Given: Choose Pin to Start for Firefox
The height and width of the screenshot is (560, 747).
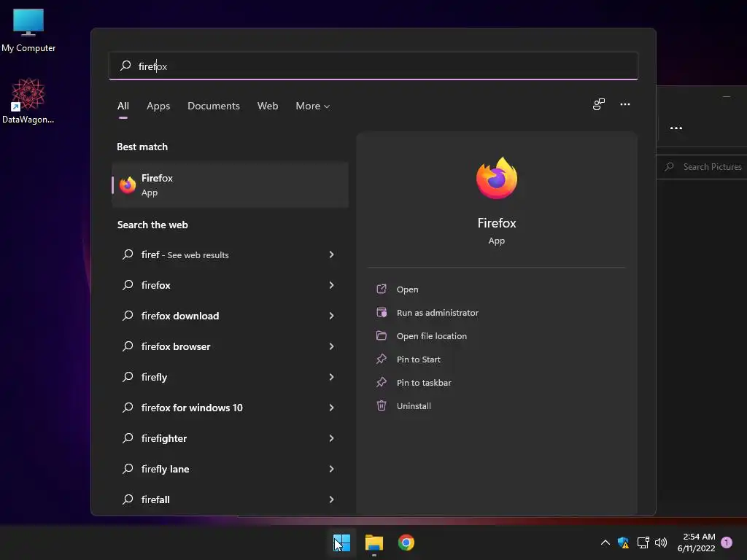Looking at the screenshot, I should coord(418,359).
